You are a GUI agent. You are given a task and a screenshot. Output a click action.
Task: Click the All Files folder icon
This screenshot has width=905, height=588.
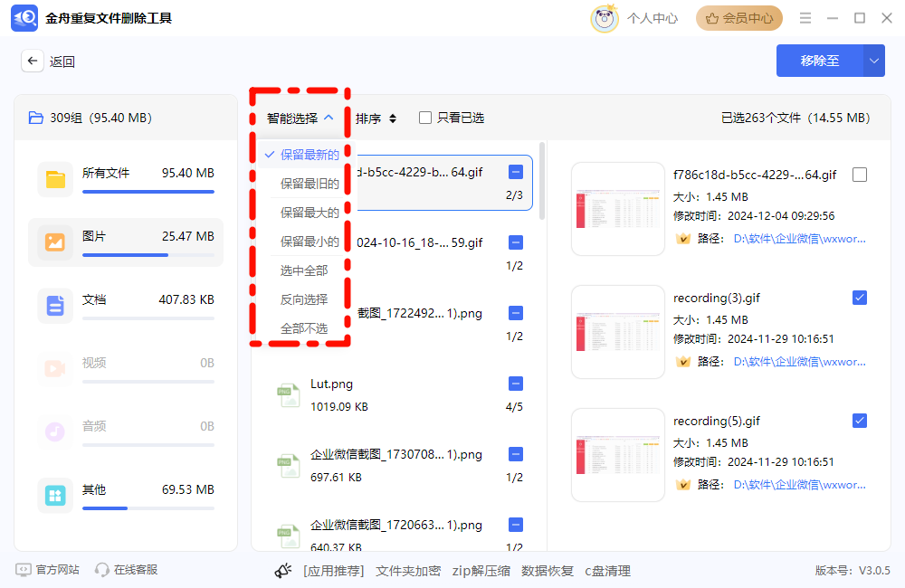tap(55, 179)
